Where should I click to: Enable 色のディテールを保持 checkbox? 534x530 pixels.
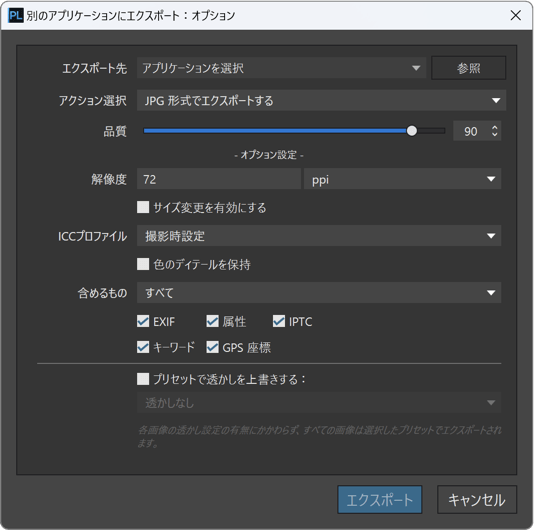coord(143,264)
